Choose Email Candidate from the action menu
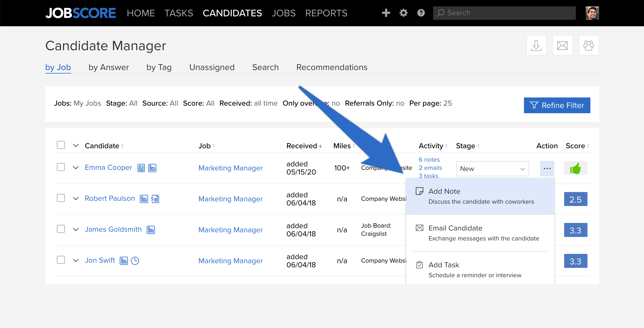Viewport: 644px width, 328px height. pos(480,233)
